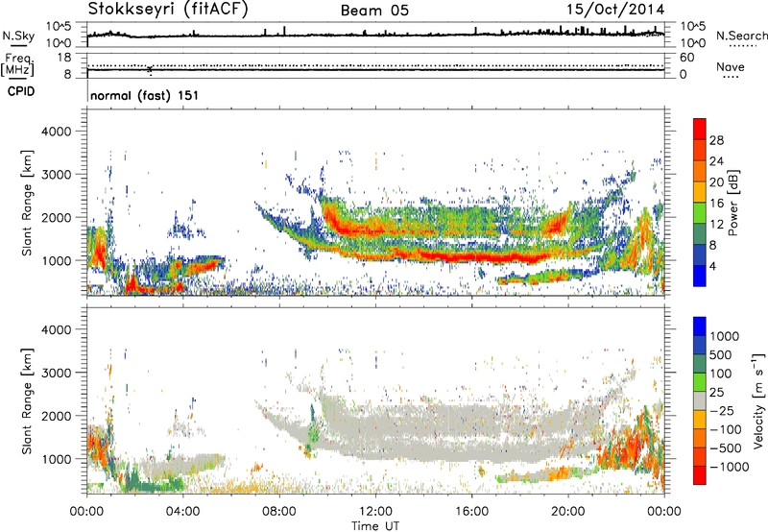Viewport: 768px width, 532px height.
Task: Click the "CPID" row label
Action: tap(20, 91)
